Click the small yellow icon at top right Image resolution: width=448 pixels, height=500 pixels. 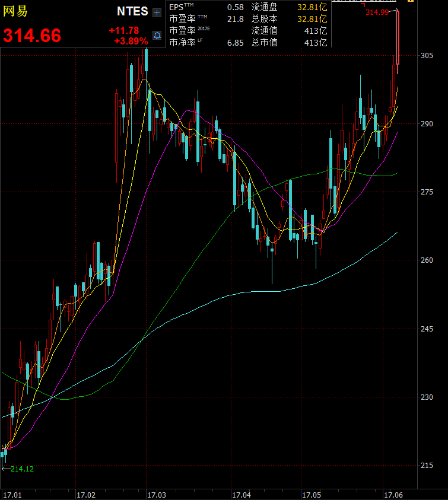(x=410, y=1)
